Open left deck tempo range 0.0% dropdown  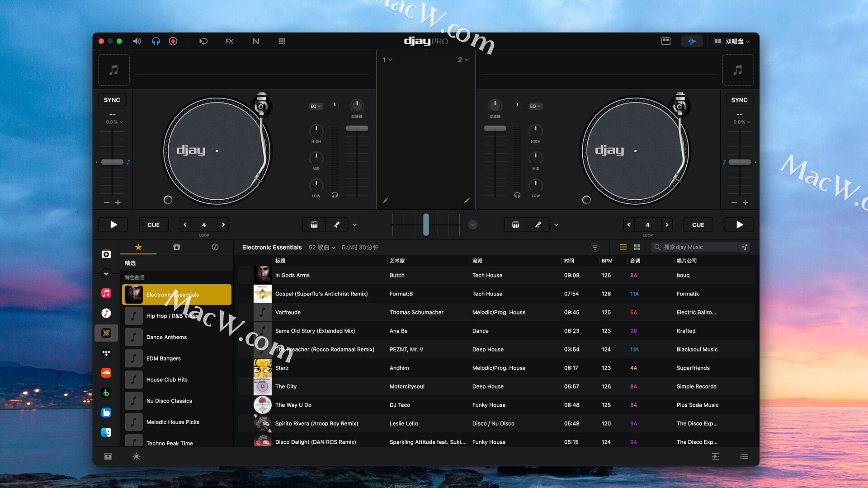pyautogui.click(x=114, y=122)
